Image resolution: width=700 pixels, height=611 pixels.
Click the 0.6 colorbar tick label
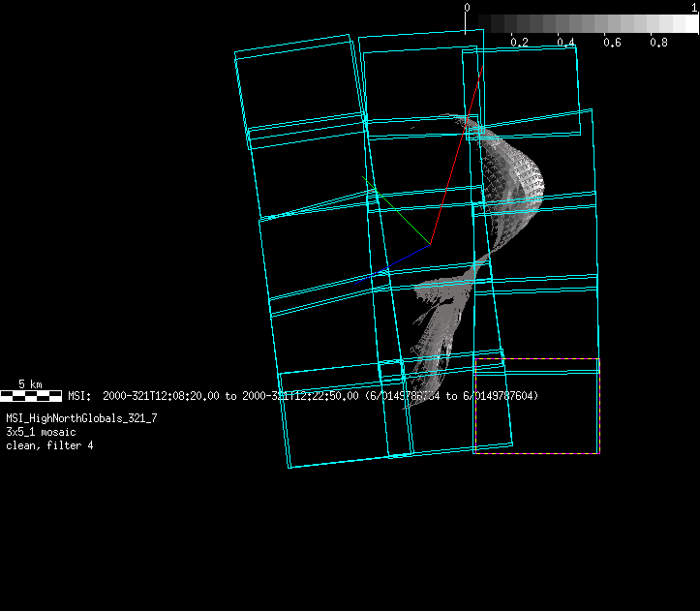click(612, 43)
